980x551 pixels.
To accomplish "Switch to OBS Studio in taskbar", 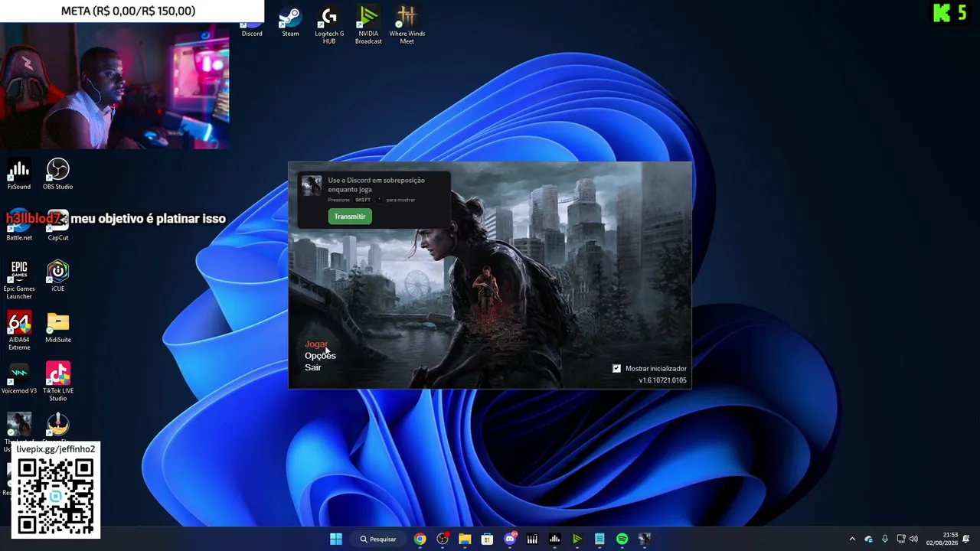I will coord(443,539).
